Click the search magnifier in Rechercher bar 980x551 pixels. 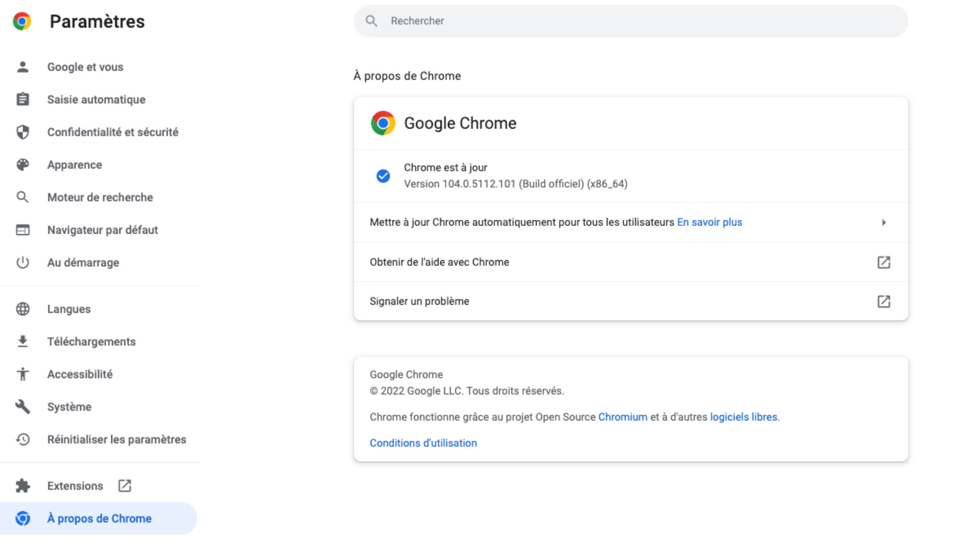(x=372, y=21)
